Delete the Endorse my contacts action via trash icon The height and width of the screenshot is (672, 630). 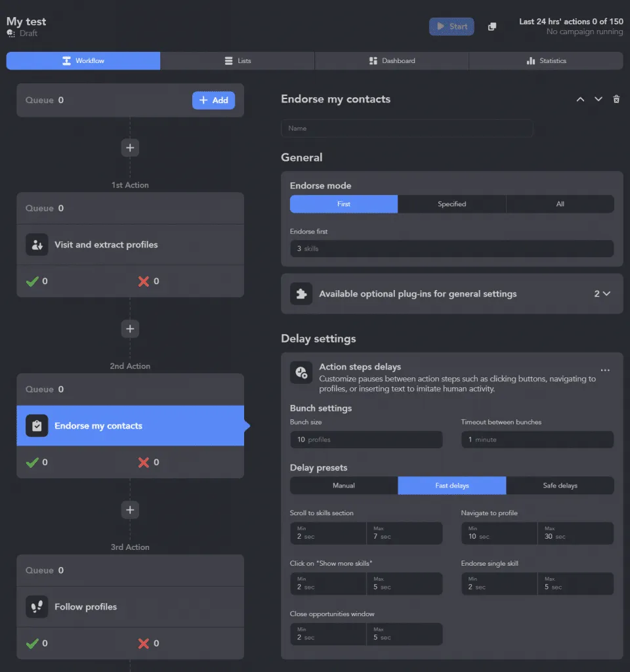tap(616, 100)
